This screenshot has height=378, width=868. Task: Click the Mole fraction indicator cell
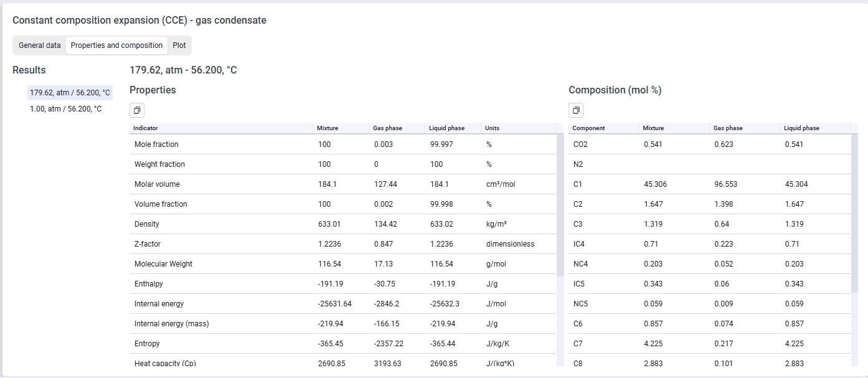coord(221,144)
